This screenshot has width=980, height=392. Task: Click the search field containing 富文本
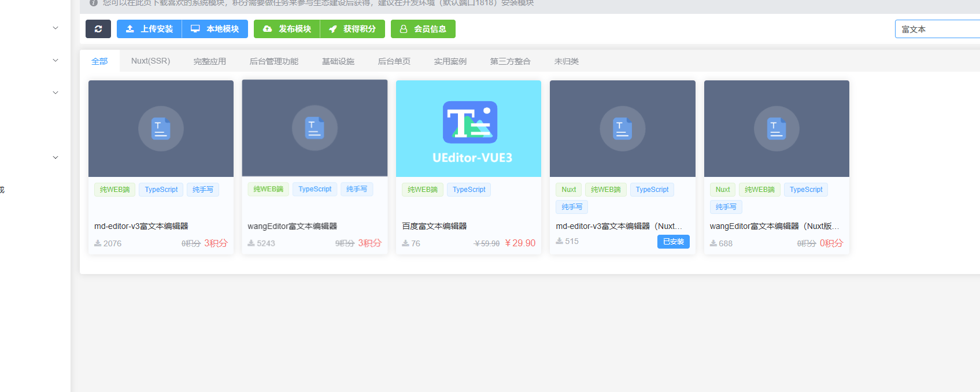937,29
